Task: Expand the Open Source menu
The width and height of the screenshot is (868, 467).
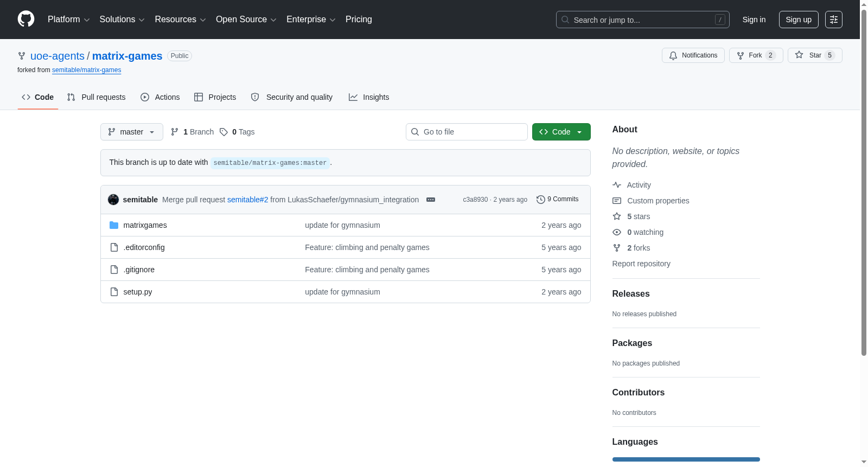Action: click(x=246, y=20)
